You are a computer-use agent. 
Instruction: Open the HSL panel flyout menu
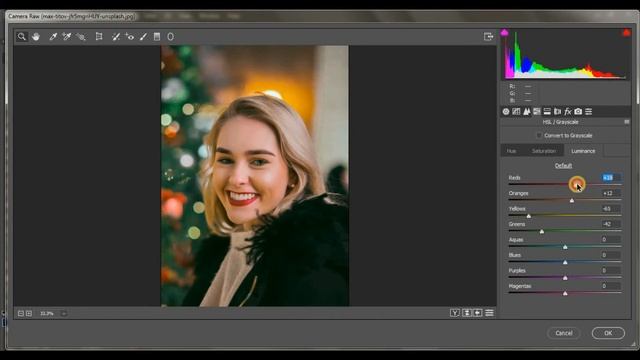tap(627, 122)
